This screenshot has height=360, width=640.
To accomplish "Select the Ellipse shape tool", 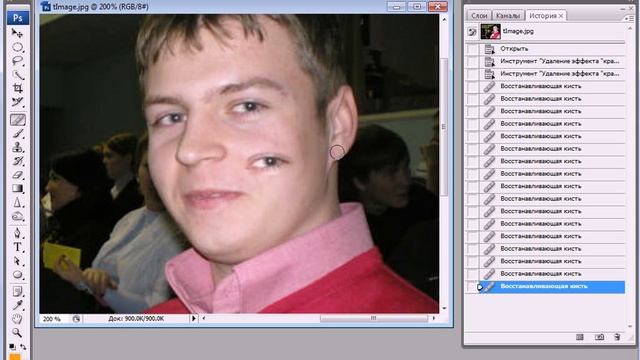I will (x=18, y=275).
